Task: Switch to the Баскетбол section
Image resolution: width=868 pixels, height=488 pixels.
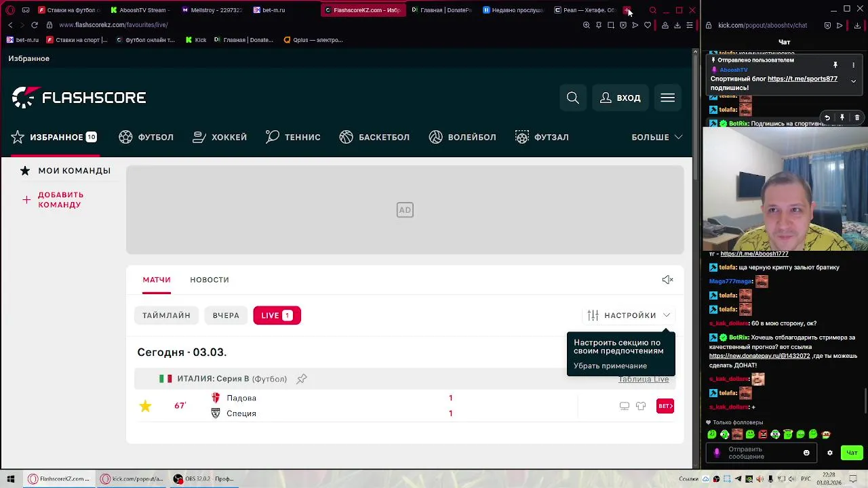Action: click(374, 137)
